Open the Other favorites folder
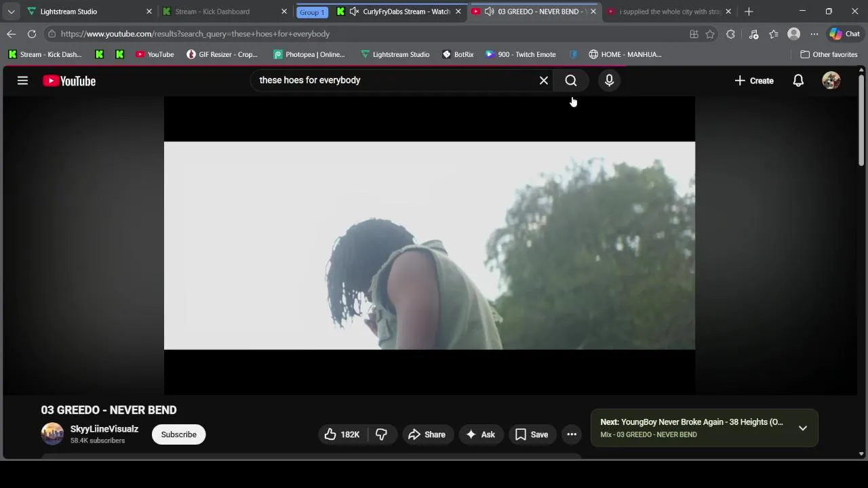The height and width of the screenshot is (488, 868). (x=829, y=54)
